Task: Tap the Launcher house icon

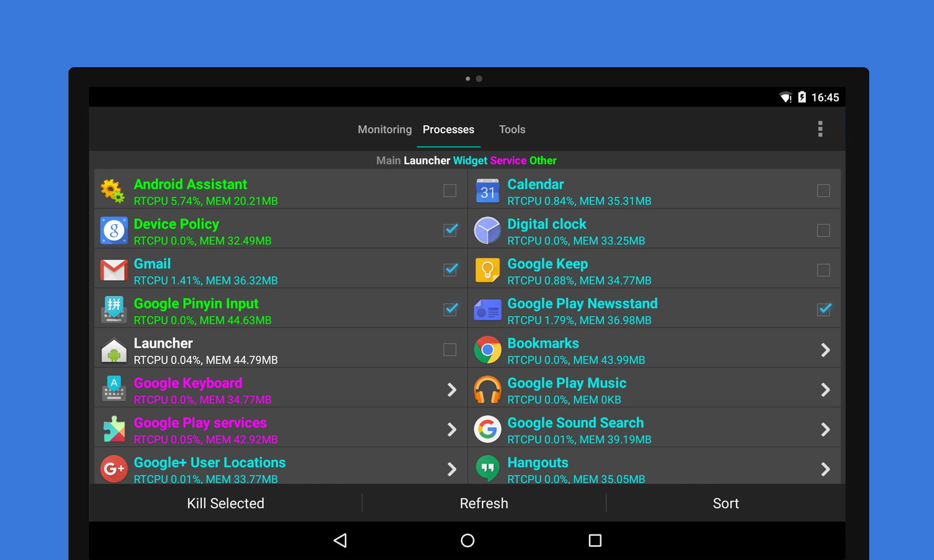Action: 114,350
